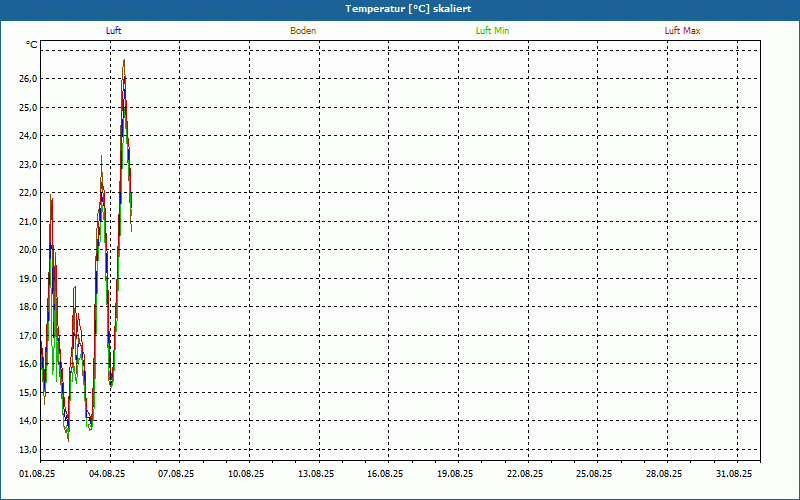The height and width of the screenshot is (500, 800).
Task: Click the 04.08.25 date label
Action: pos(107,474)
